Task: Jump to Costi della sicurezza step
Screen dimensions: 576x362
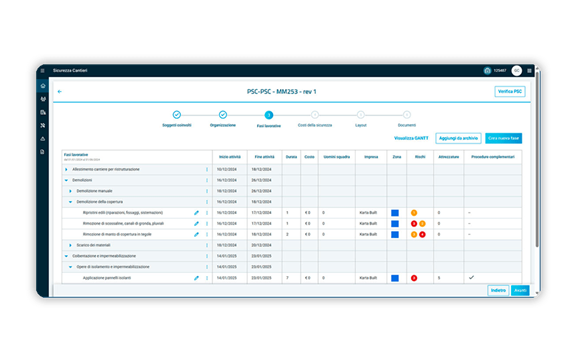Action: click(315, 119)
